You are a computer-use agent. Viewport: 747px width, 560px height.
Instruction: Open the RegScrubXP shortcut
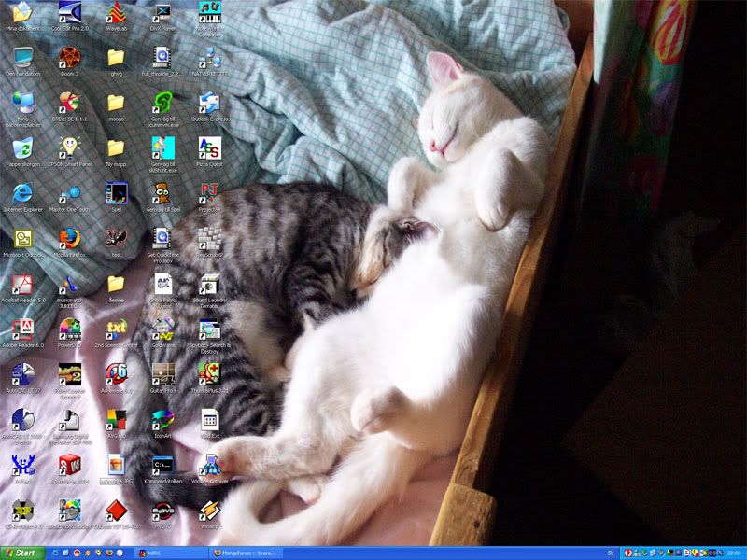209,239
